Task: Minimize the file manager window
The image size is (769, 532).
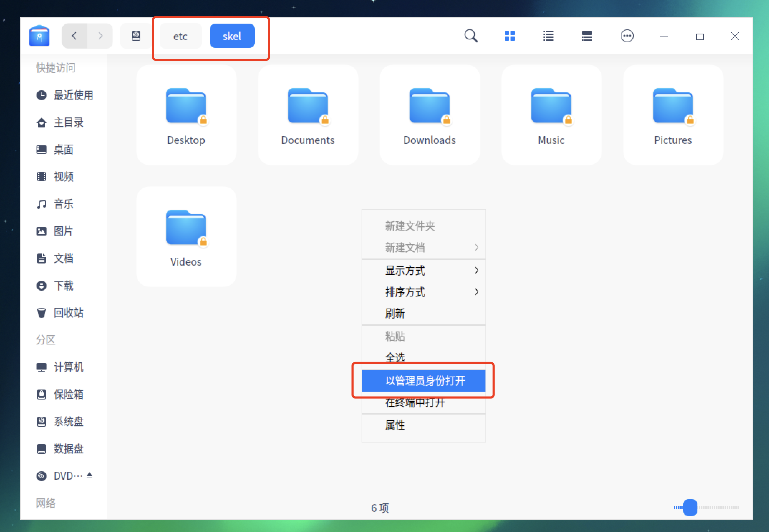Action: tap(664, 36)
